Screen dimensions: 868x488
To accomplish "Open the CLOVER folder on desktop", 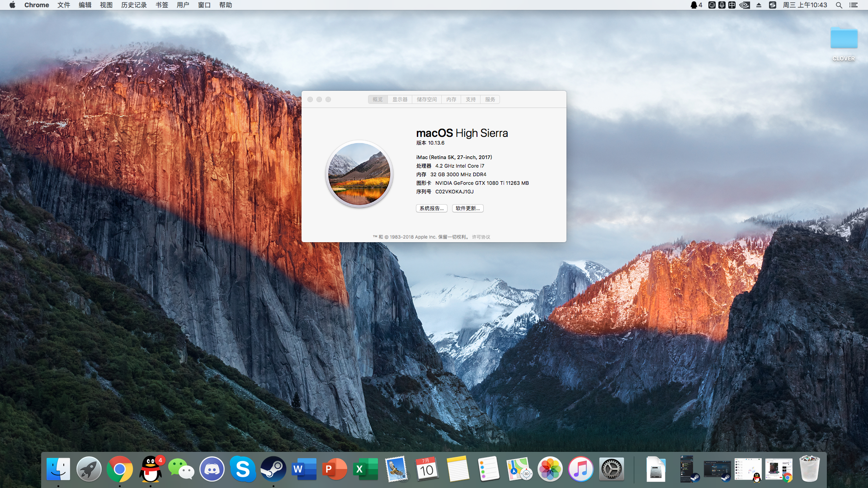I will click(x=844, y=38).
